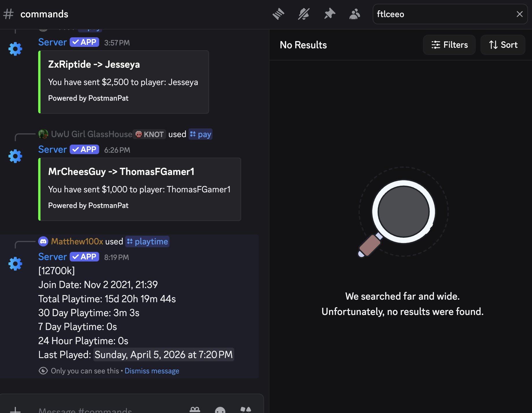Click the Last Played timestamp

(164, 355)
